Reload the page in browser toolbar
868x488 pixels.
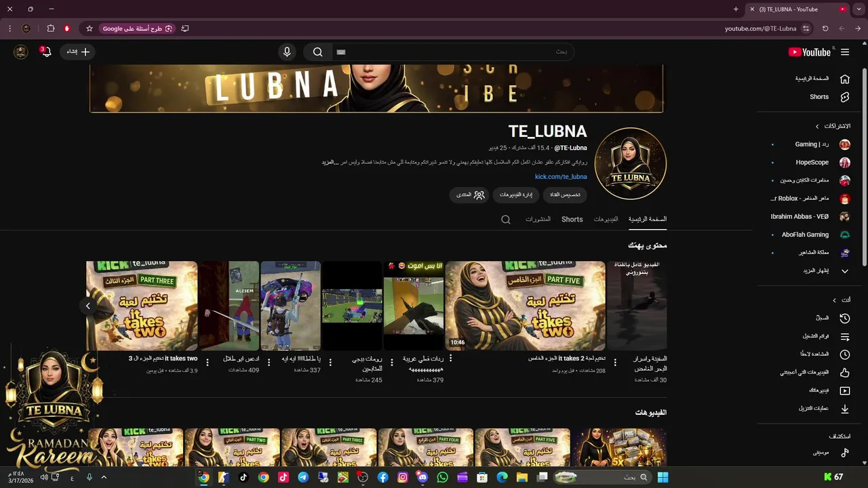825,28
